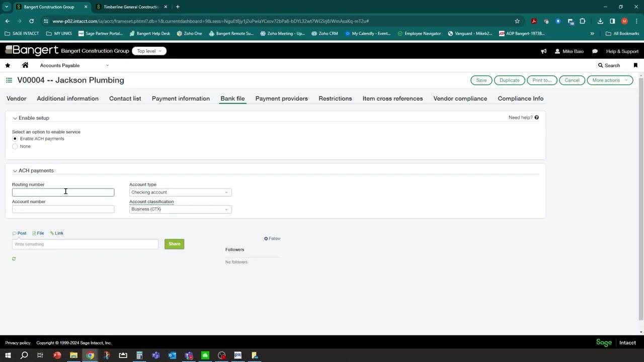This screenshot has height=362, width=644.
Task: Open the Account classification dropdown
Action: tap(180, 209)
